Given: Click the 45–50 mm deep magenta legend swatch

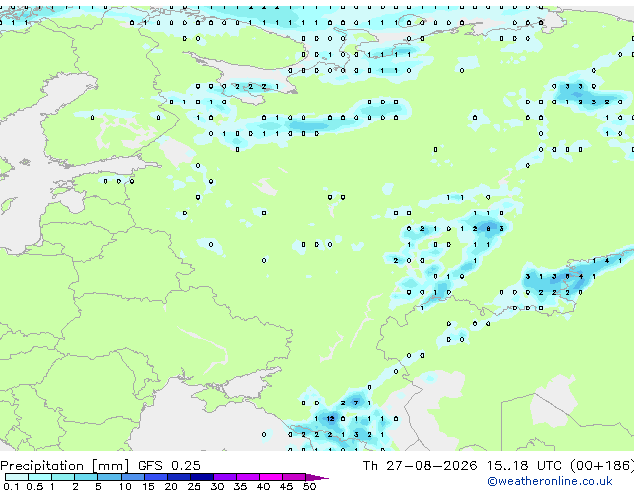Looking at the screenshot, I should 294,477.
